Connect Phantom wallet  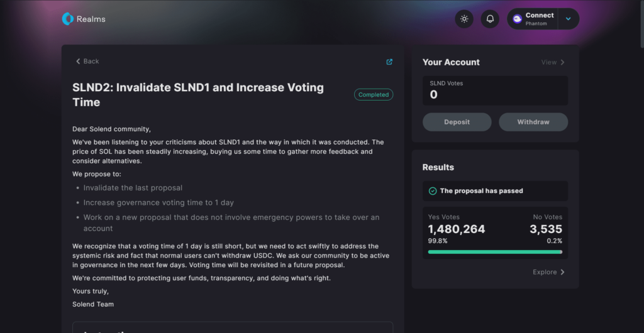[533, 19]
